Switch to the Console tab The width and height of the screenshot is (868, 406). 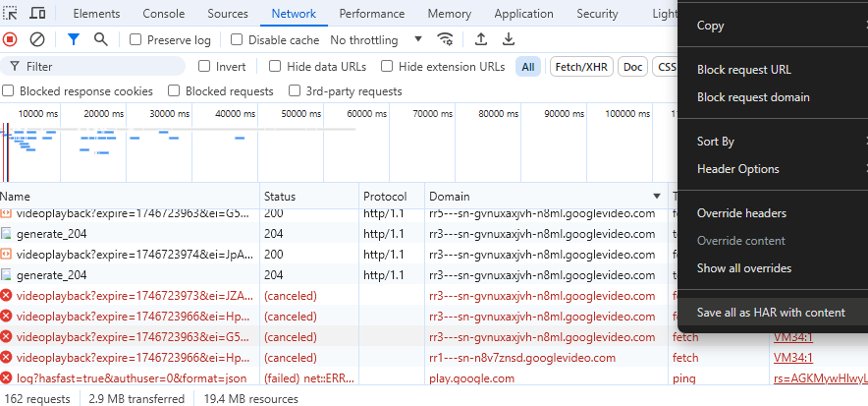pos(164,14)
